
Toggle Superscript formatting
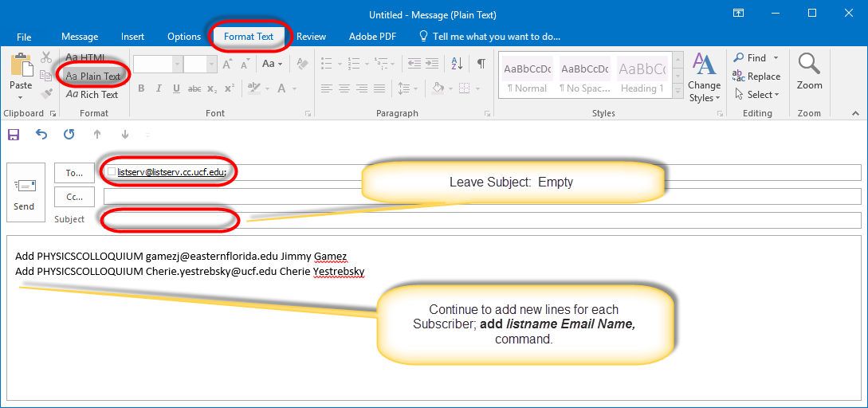[x=230, y=88]
